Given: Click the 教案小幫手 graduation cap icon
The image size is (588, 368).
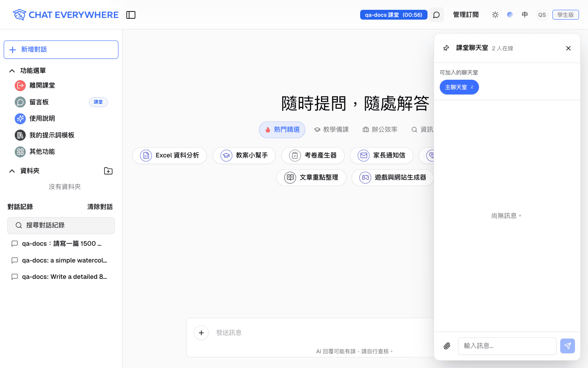Looking at the screenshot, I should pyautogui.click(x=226, y=155).
